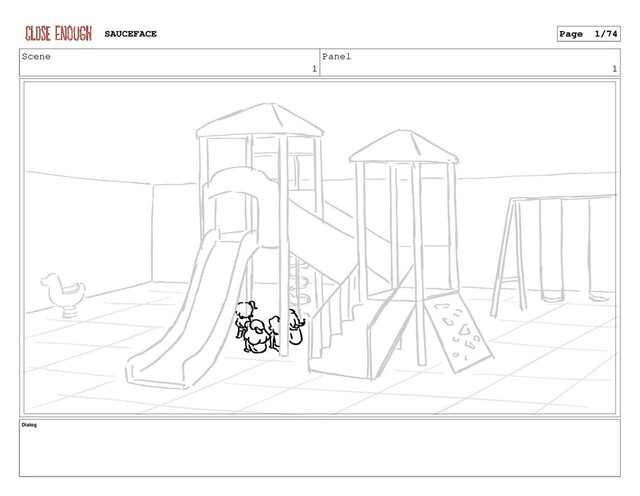This screenshot has width=640, height=496.
Task: Click the CLOSE ENOUGH logo
Action: (x=58, y=33)
